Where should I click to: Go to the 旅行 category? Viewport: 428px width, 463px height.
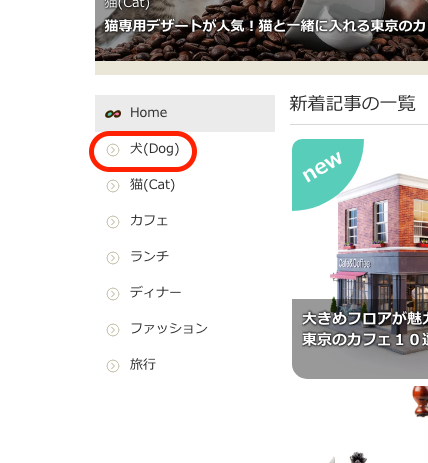[143, 364]
